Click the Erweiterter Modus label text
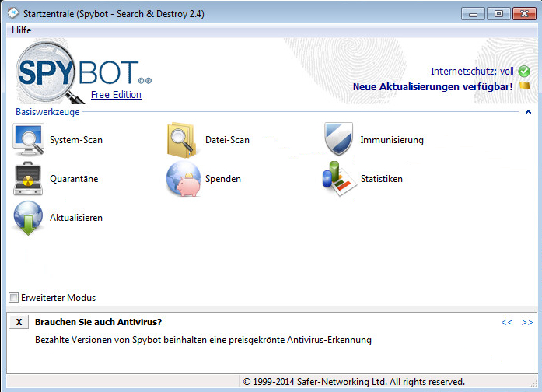The width and height of the screenshot is (542, 392). click(58, 298)
